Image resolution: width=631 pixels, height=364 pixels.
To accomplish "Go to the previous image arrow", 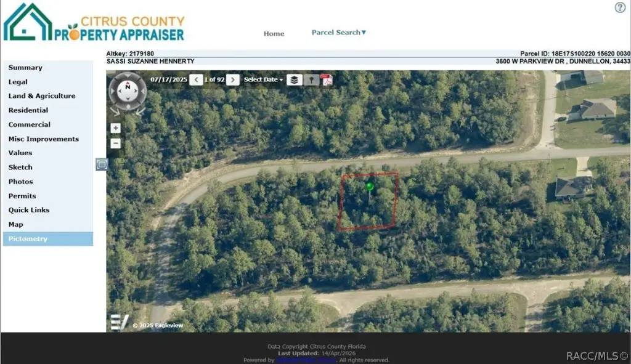I will pyautogui.click(x=196, y=79).
